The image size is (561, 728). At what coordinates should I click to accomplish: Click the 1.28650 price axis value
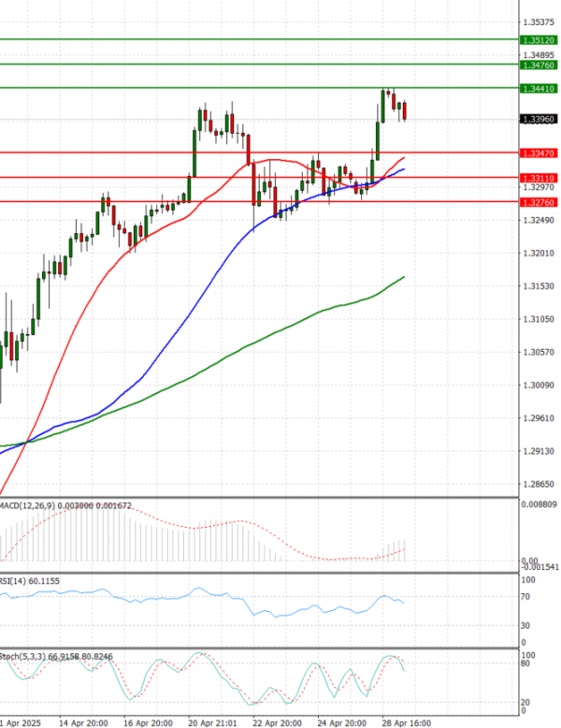[539, 485]
